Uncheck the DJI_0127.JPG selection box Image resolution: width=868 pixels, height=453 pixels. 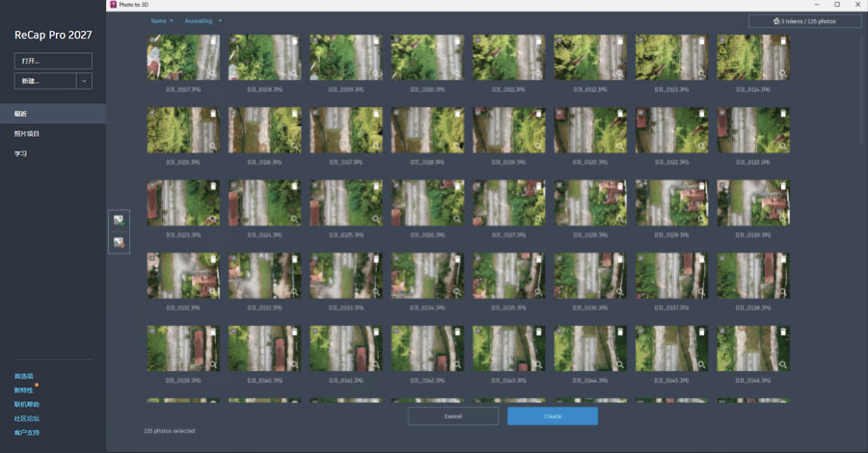pyautogui.click(x=476, y=186)
